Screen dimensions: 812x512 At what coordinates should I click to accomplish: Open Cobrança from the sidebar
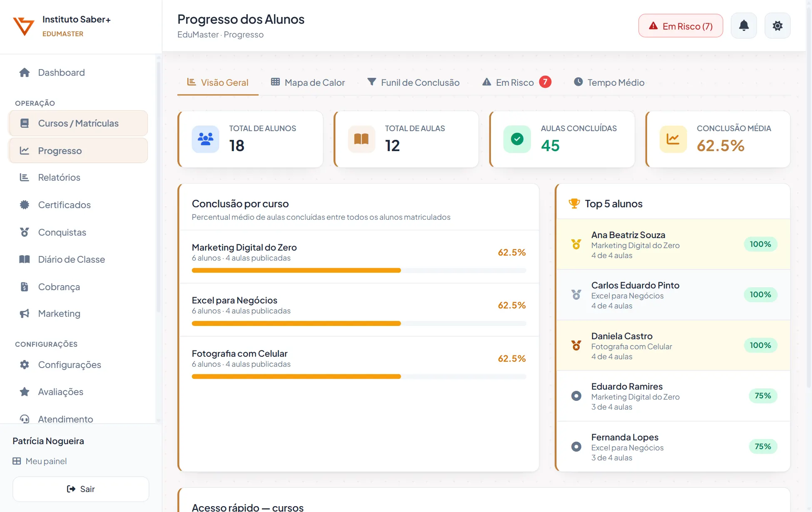click(x=78, y=287)
